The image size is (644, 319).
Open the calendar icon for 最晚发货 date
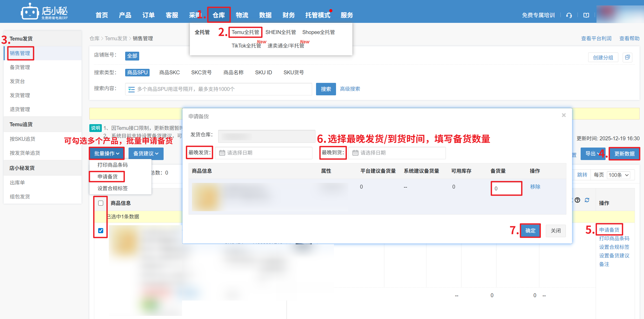pyautogui.click(x=222, y=153)
